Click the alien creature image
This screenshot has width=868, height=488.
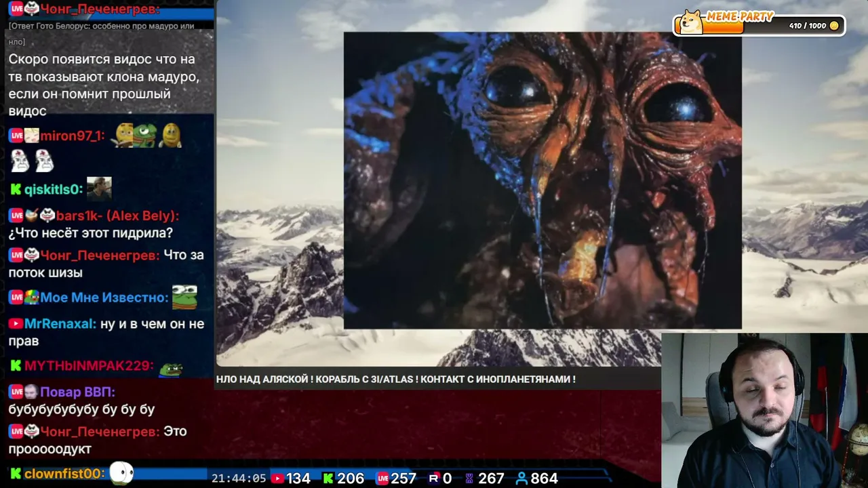click(542, 180)
